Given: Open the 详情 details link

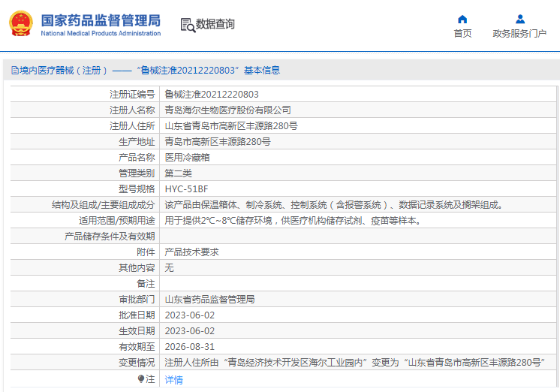Looking at the screenshot, I should pyautogui.click(x=173, y=380).
